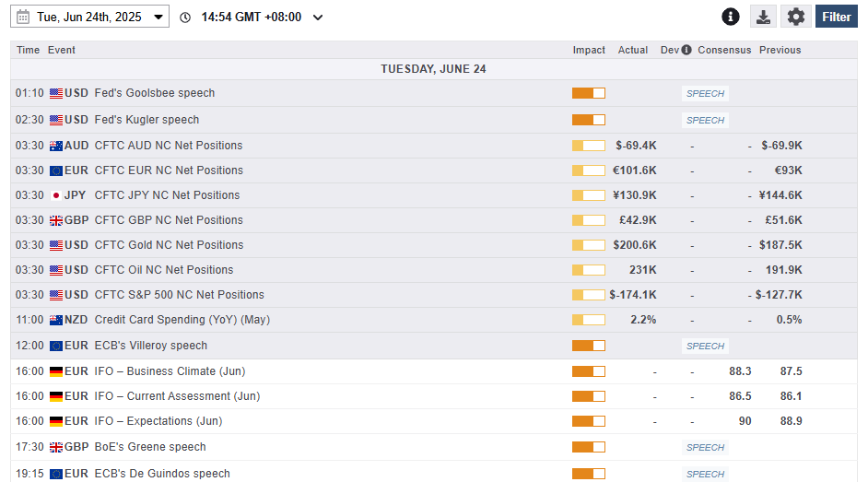The height and width of the screenshot is (482, 868).
Task: Open CFTC Gold NC Net Positions event
Action: pos(169,245)
